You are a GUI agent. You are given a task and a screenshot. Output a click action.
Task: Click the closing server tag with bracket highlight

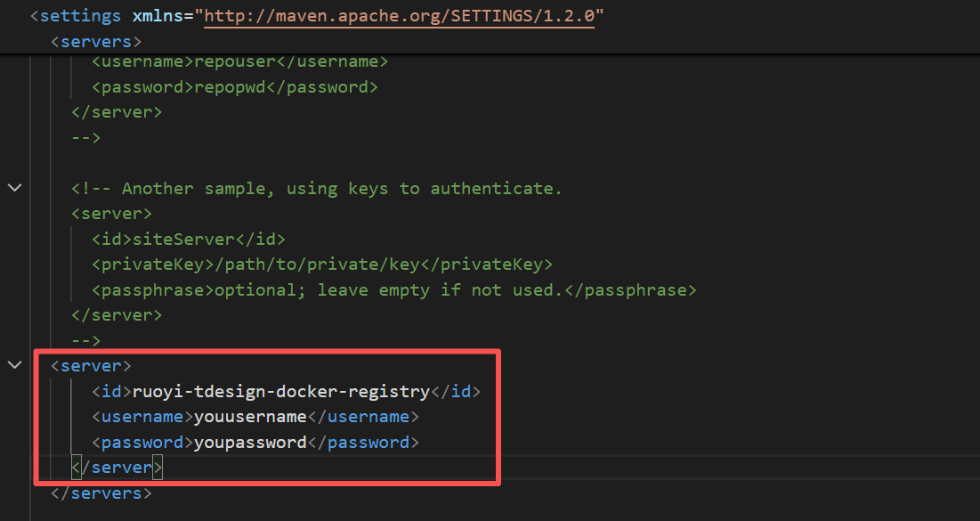coord(117,468)
